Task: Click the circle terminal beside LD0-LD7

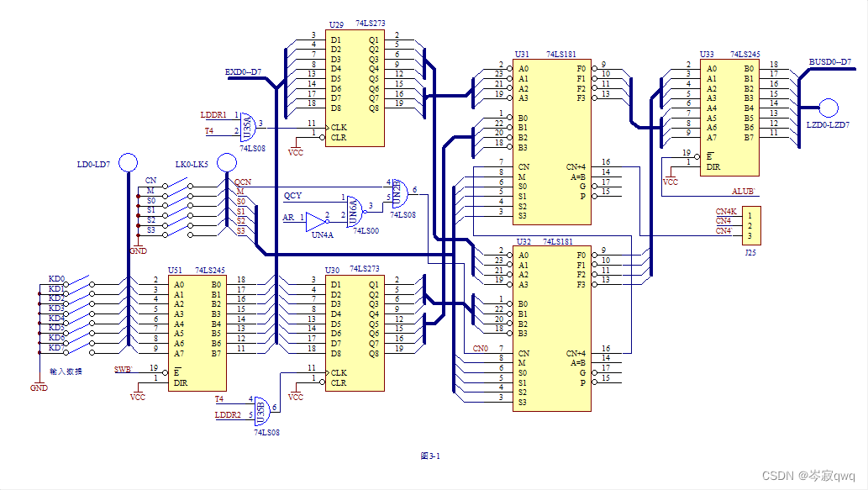Action: (x=129, y=163)
